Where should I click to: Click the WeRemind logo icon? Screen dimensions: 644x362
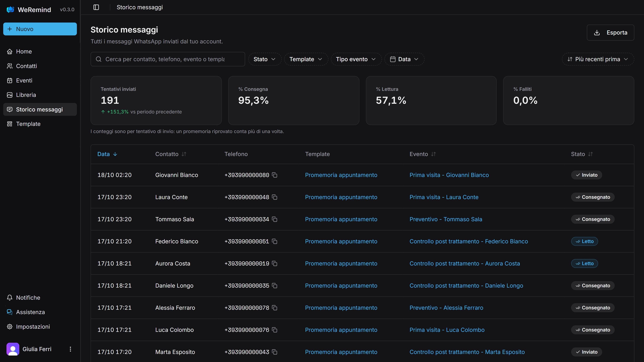pos(10,10)
